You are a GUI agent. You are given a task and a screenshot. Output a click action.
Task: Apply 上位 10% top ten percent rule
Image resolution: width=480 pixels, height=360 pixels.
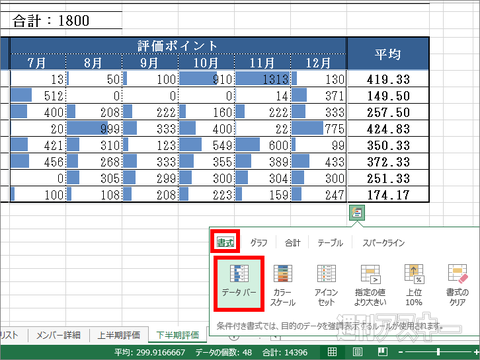(x=414, y=285)
